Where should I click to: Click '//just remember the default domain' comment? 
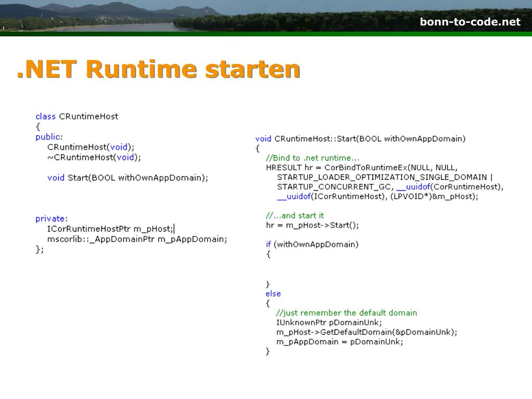point(347,312)
